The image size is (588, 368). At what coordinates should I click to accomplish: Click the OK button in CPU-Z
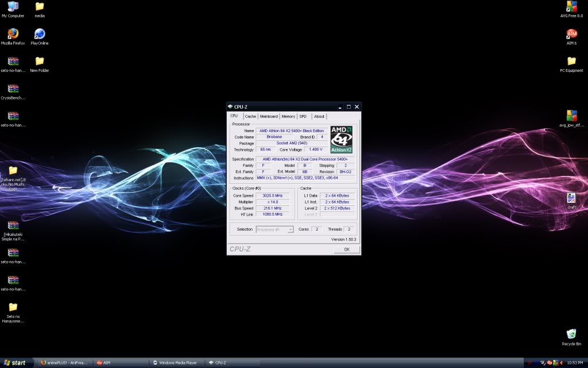point(347,250)
